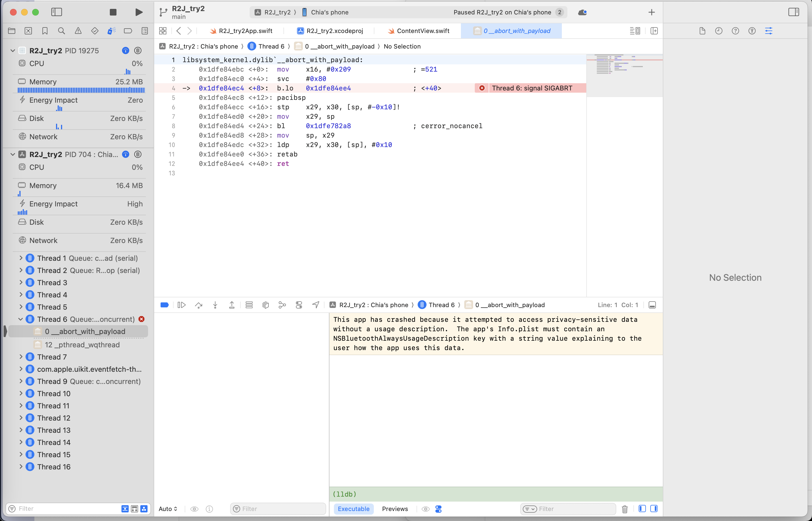812x521 pixels.
Task: Select Previews console output button
Action: pos(395,509)
